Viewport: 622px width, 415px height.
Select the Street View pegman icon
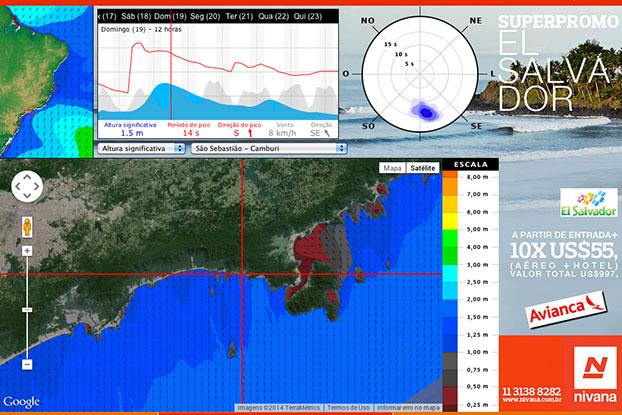27,227
